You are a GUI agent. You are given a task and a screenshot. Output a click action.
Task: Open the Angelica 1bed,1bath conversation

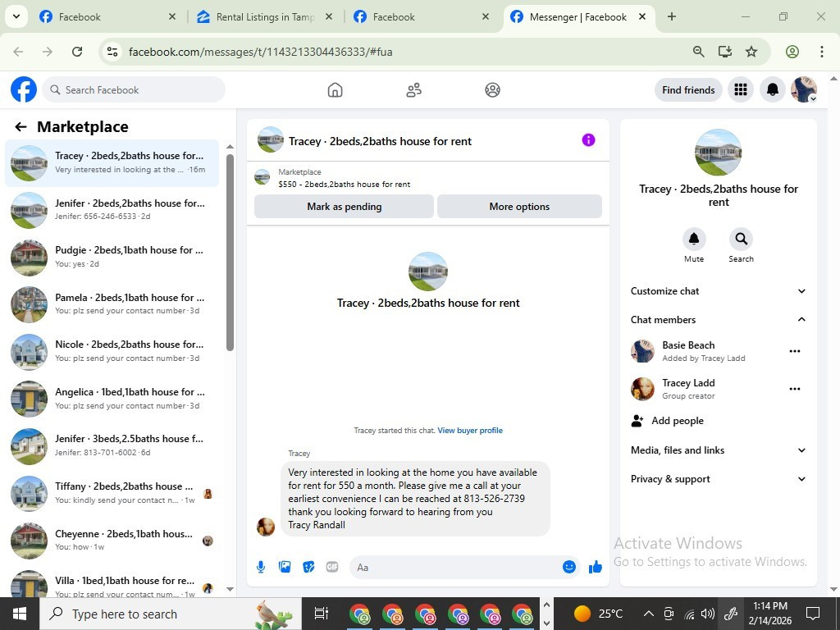click(x=112, y=399)
